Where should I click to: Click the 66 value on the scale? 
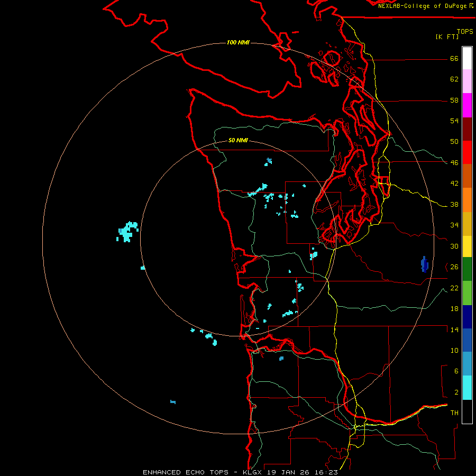(454, 59)
